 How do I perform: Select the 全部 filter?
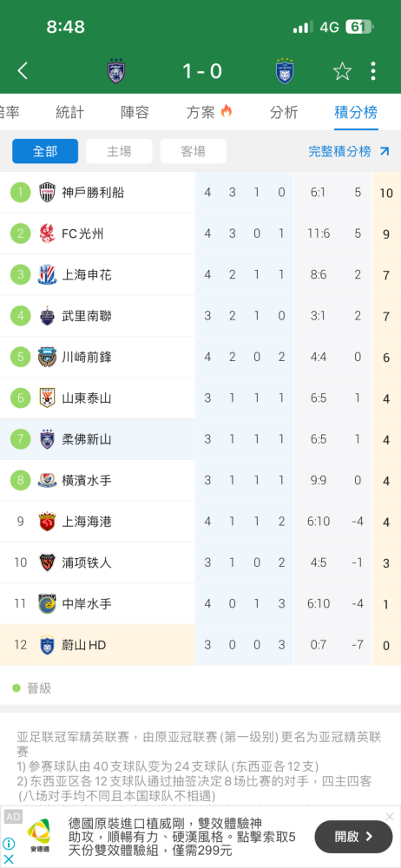tap(45, 151)
